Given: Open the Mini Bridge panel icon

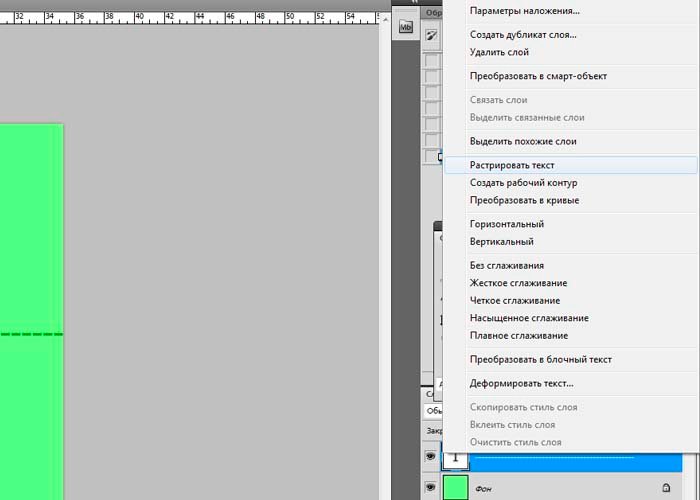Looking at the screenshot, I should (x=405, y=27).
